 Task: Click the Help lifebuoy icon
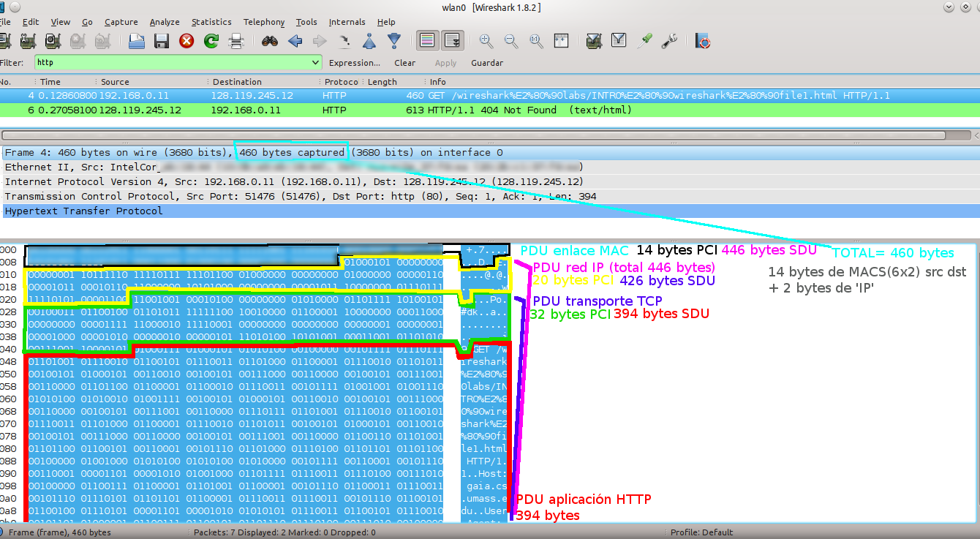pos(703,41)
